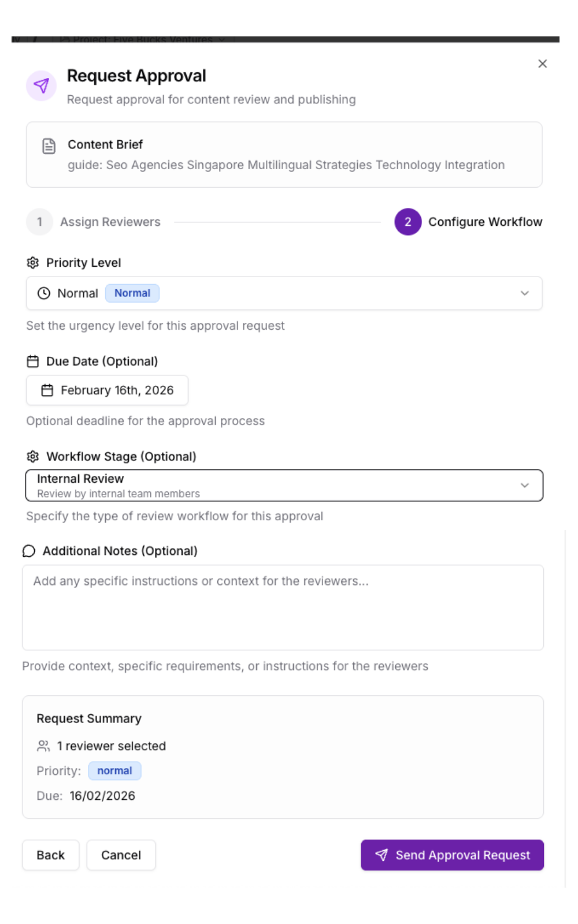This screenshot has width=578, height=924.
Task: Click the Content Brief guide title text
Action: tap(286, 165)
